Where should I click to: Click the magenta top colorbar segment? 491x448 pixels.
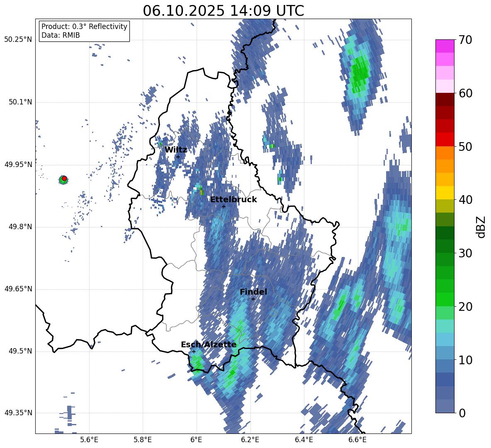tap(445, 46)
